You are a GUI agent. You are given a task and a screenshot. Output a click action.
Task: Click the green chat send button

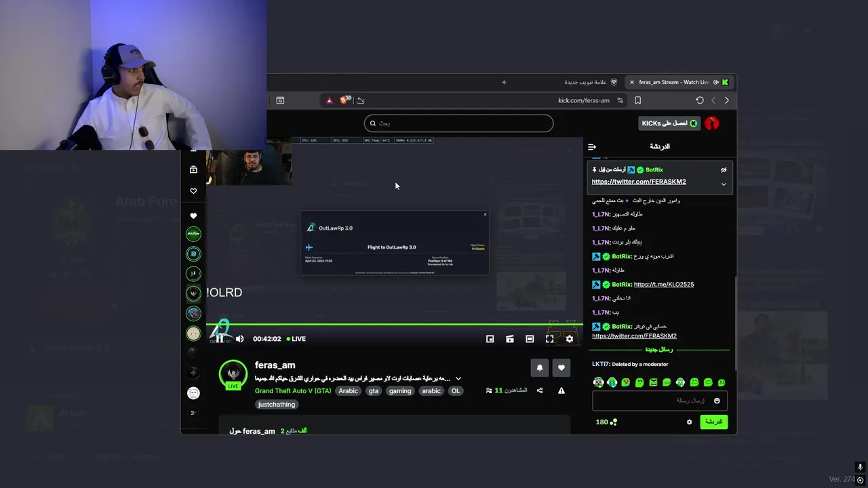click(713, 422)
